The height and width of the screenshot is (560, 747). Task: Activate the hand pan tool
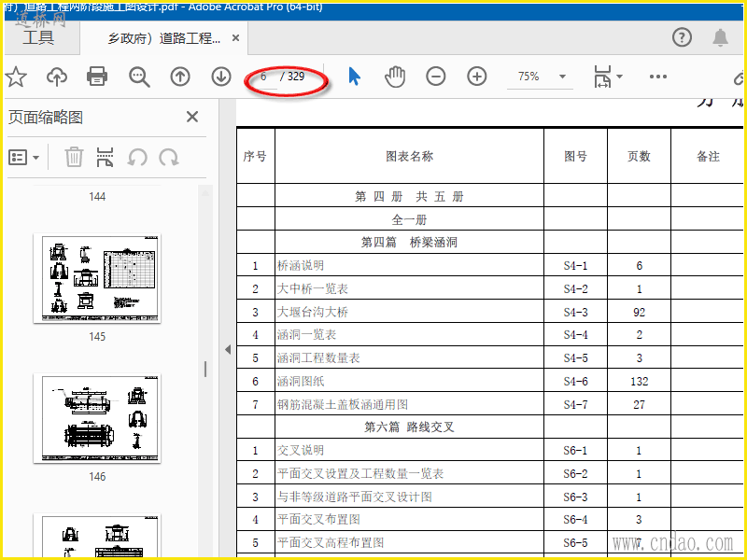coord(395,77)
